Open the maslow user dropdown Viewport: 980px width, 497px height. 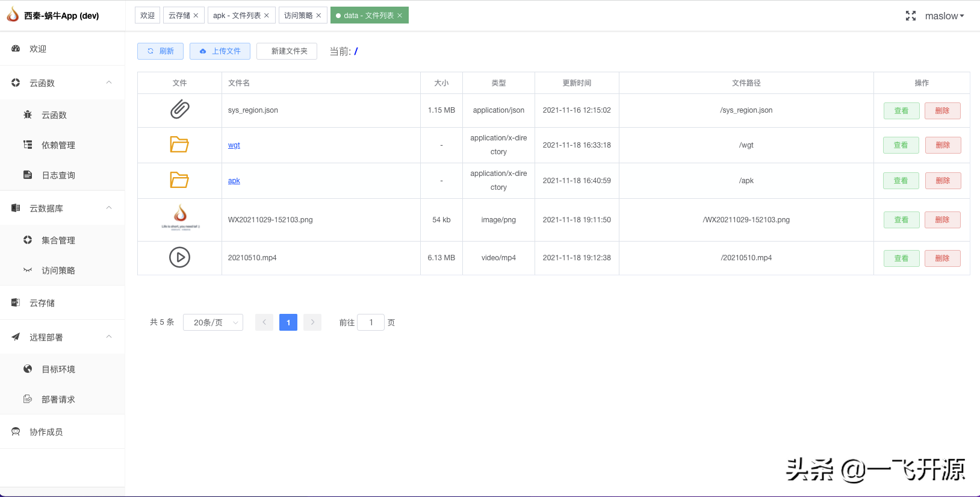[x=944, y=16]
